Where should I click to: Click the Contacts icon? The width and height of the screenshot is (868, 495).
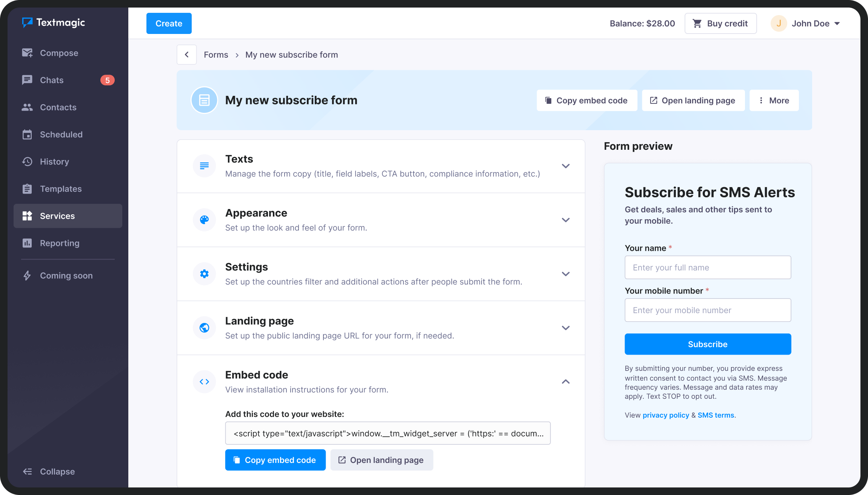27,107
